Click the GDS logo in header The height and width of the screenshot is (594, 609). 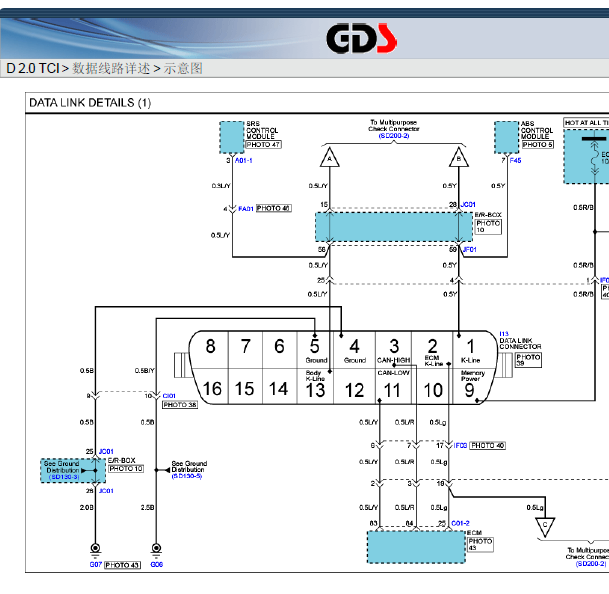[x=361, y=38]
